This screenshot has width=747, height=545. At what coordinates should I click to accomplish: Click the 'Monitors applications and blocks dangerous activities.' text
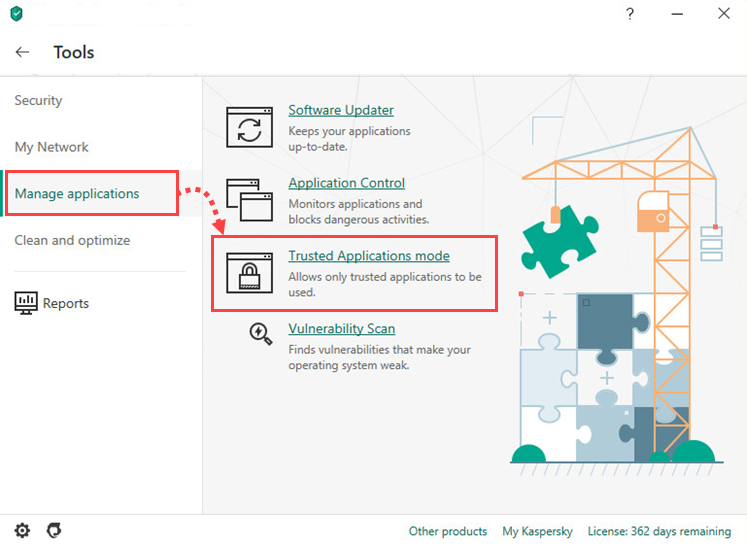(359, 212)
